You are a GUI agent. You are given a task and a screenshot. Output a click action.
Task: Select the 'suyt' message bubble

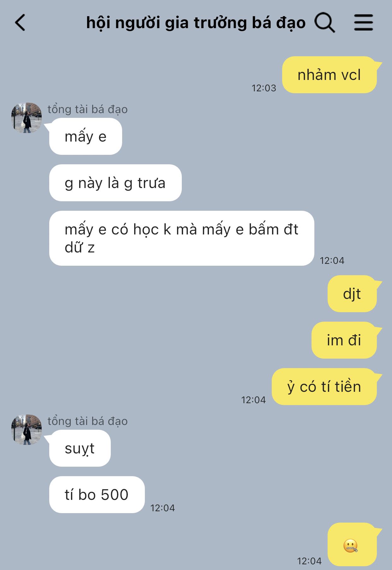tap(80, 448)
